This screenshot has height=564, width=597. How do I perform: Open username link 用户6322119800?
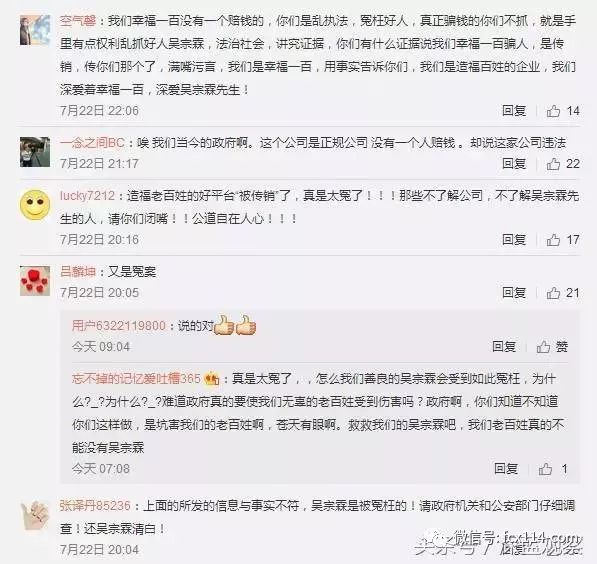point(119,326)
